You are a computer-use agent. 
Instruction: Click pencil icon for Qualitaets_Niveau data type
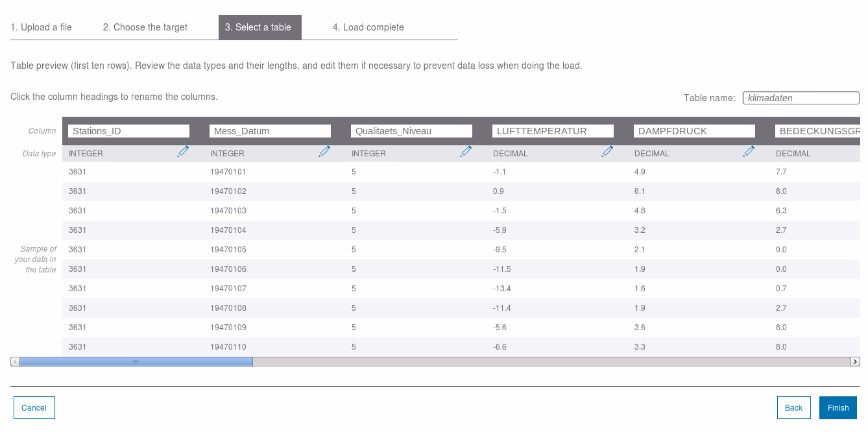[466, 152]
